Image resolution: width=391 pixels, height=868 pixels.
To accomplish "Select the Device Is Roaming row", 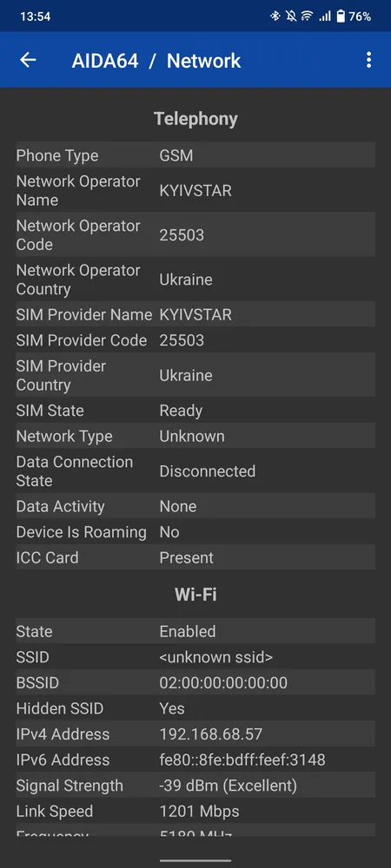I will (x=195, y=532).
